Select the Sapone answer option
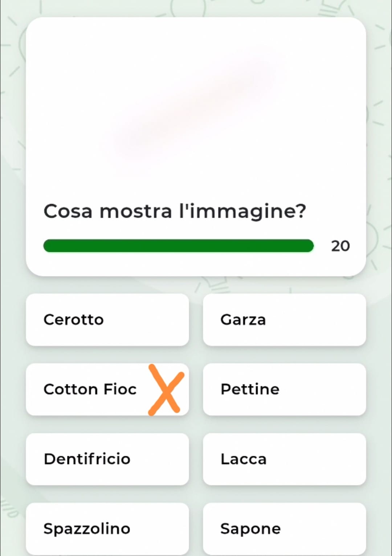 [284, 529]
